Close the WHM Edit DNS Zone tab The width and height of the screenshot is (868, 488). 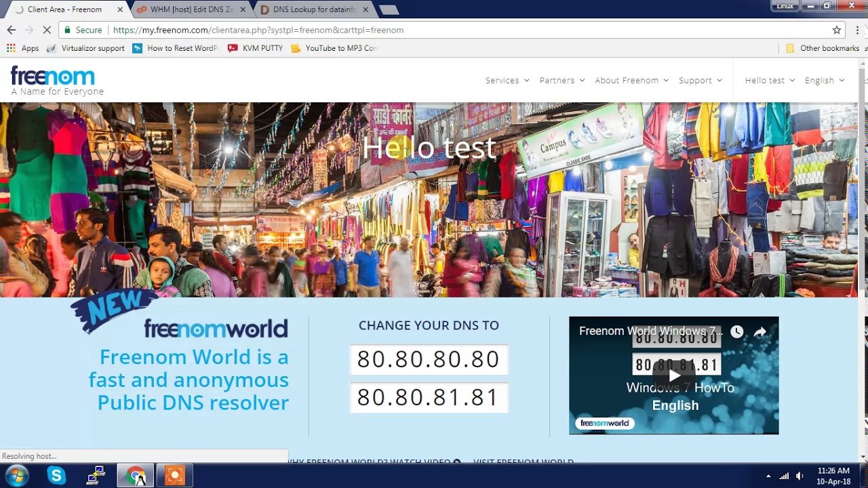[x=243, y=9]
